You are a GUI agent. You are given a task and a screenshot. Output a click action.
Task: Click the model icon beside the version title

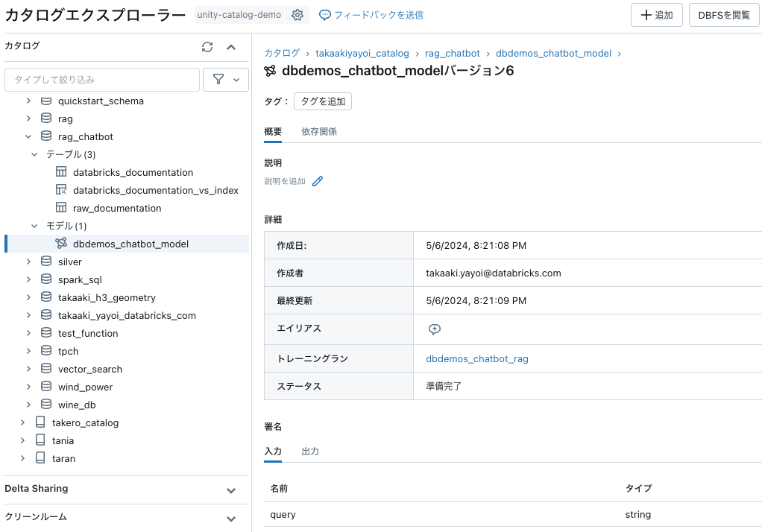click(270, 71)
